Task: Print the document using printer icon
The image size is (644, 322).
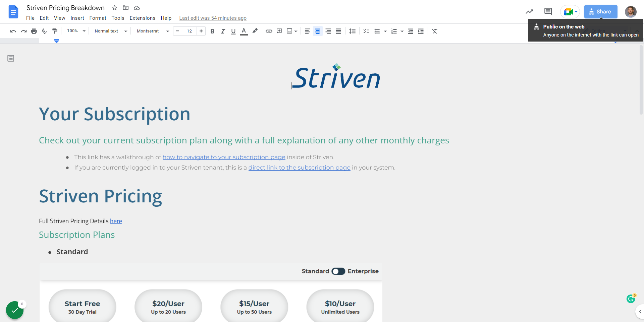Action: (34, 31)
